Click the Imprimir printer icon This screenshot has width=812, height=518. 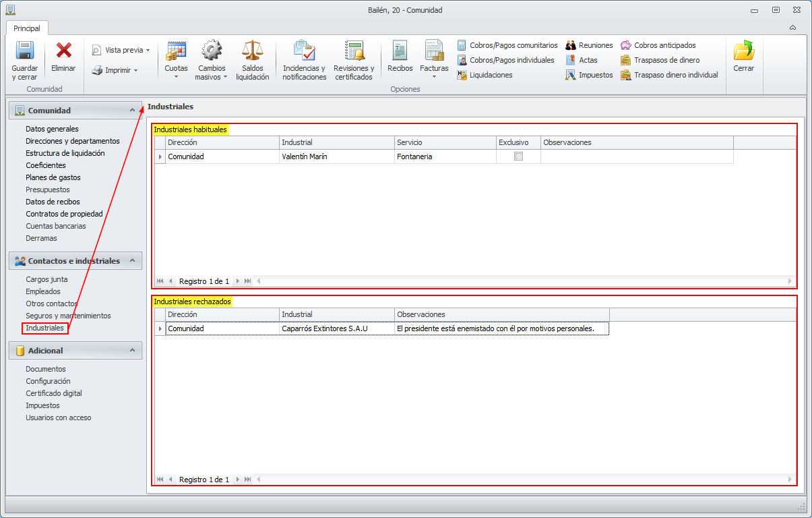point(96,70)
